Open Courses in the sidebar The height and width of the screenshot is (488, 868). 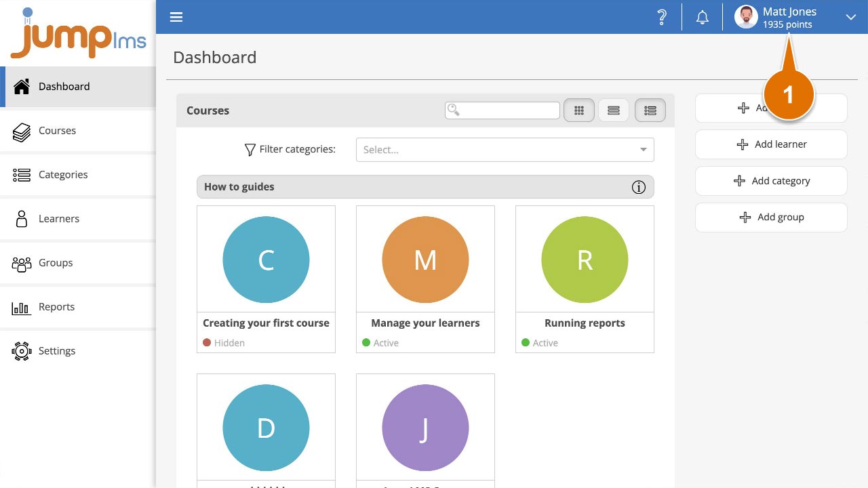78,131
